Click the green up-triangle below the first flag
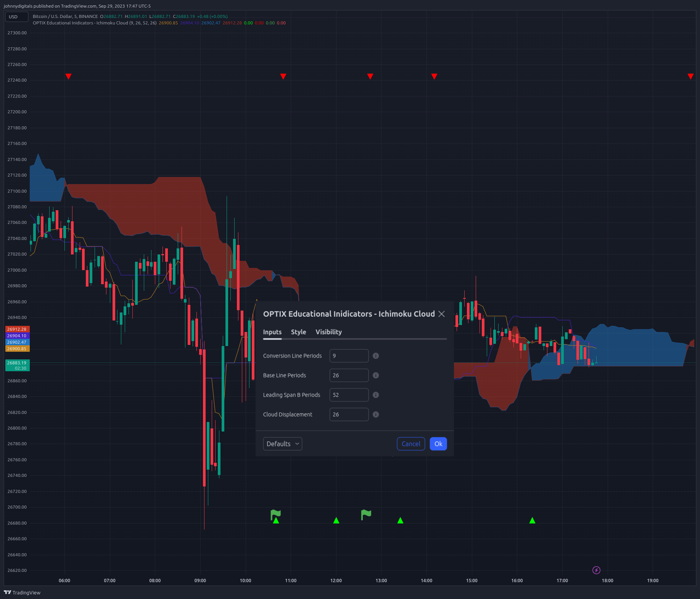 [x=276, y=521]
